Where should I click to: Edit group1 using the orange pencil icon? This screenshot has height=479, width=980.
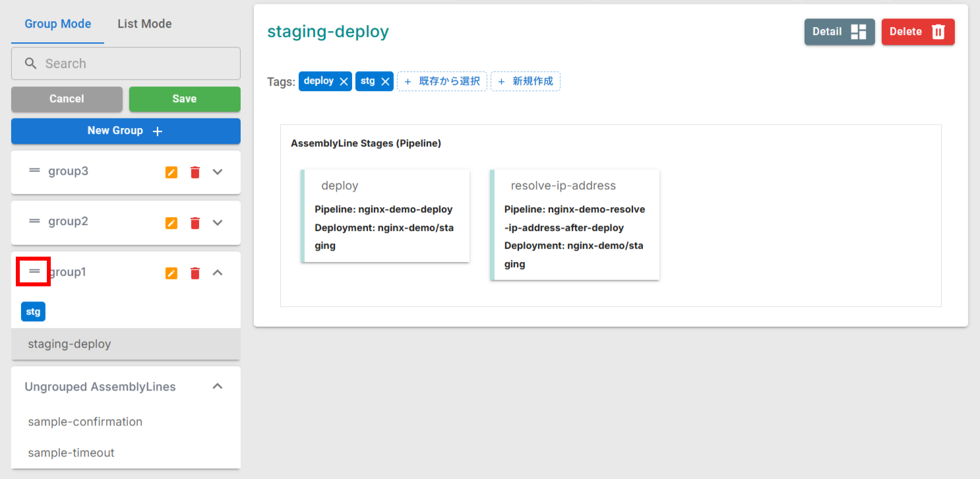click(x=171, y=272)
